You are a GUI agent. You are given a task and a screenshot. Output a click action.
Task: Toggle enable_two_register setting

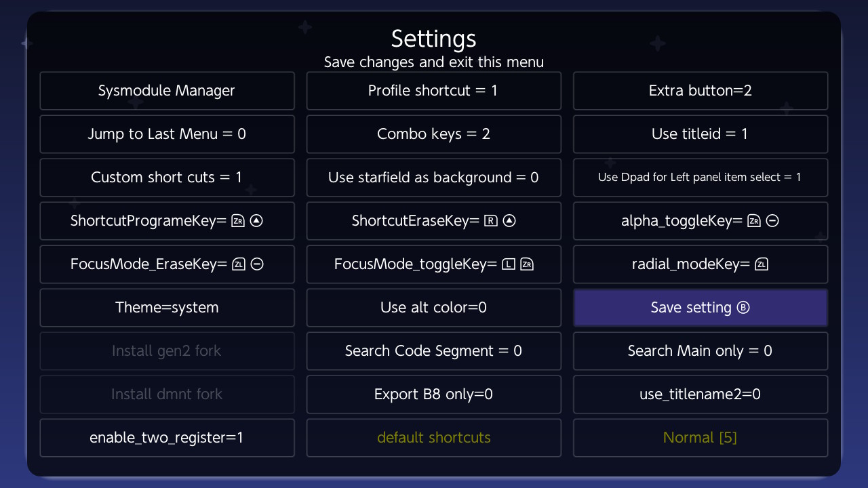coord(167,438)
